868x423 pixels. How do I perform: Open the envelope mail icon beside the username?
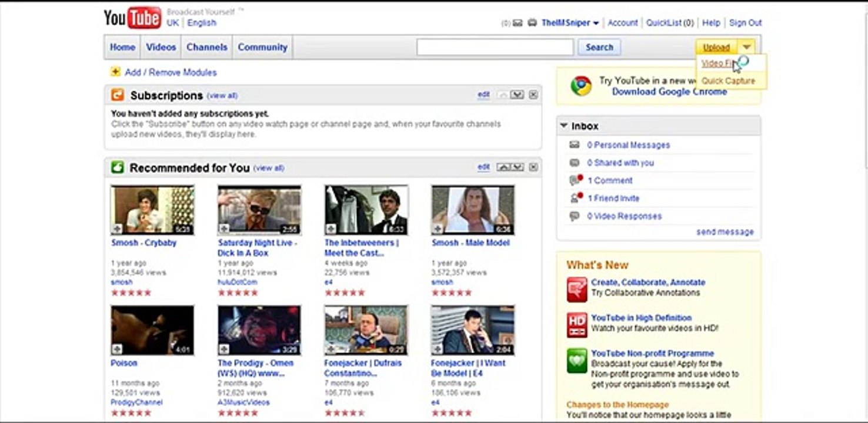click(x=518, y=23)
